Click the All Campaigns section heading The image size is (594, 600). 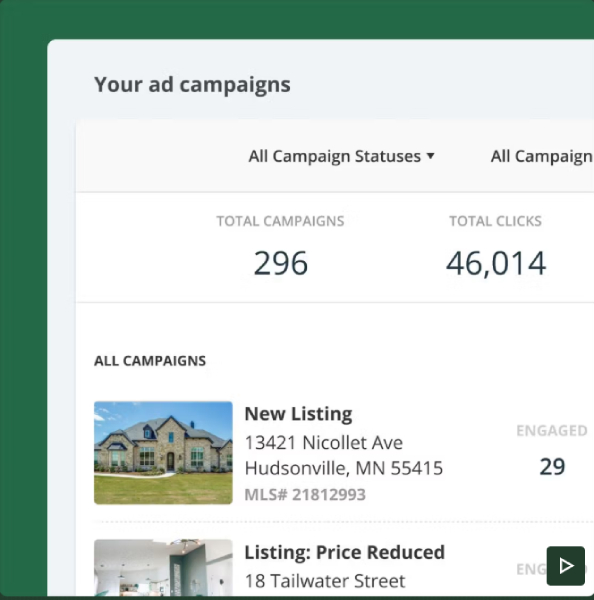point(150,361)
